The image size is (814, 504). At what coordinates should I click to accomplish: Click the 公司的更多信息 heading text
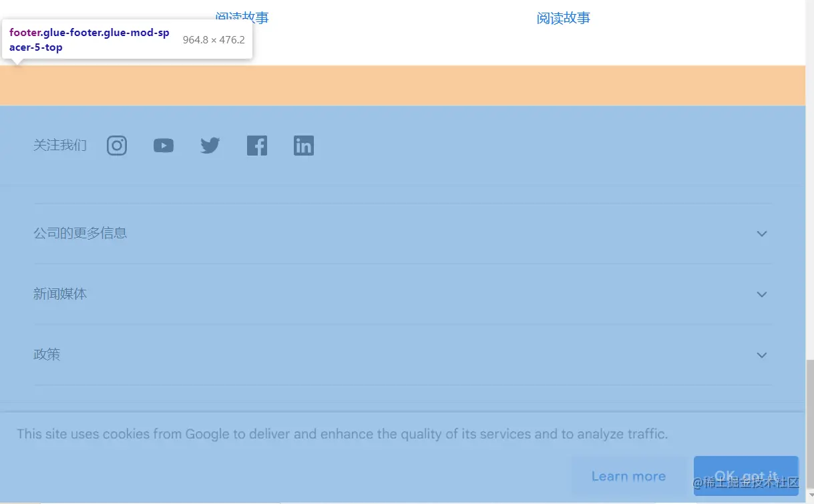coord(80,233)
